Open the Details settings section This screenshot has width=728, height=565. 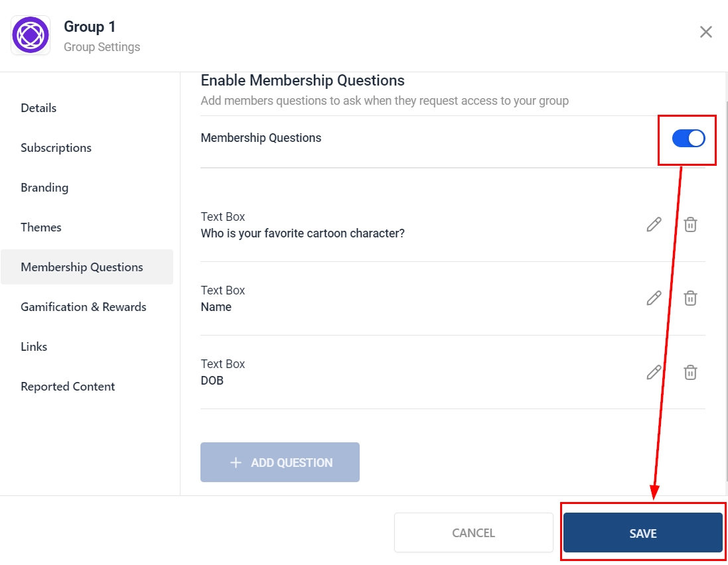point(38,108)
